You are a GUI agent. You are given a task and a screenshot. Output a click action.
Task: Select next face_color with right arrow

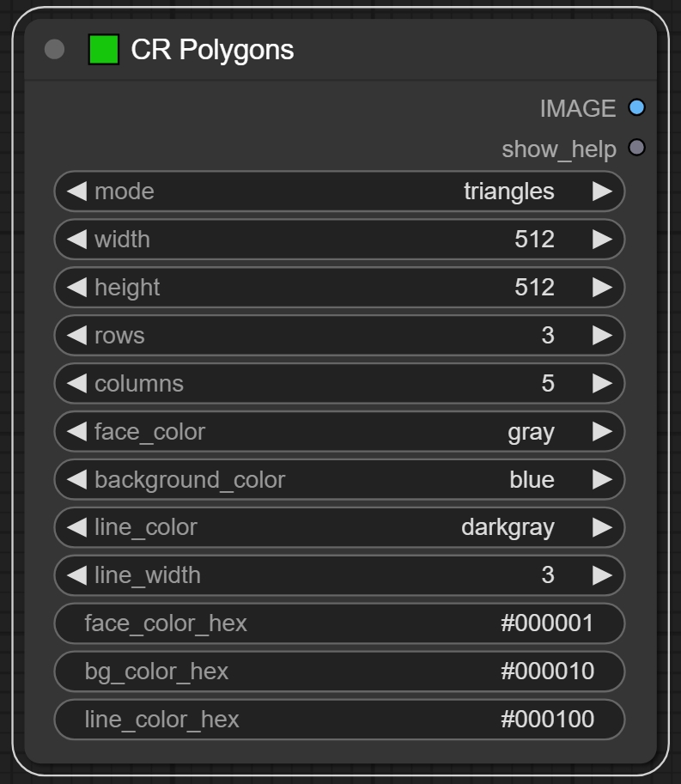coord(602,431)
